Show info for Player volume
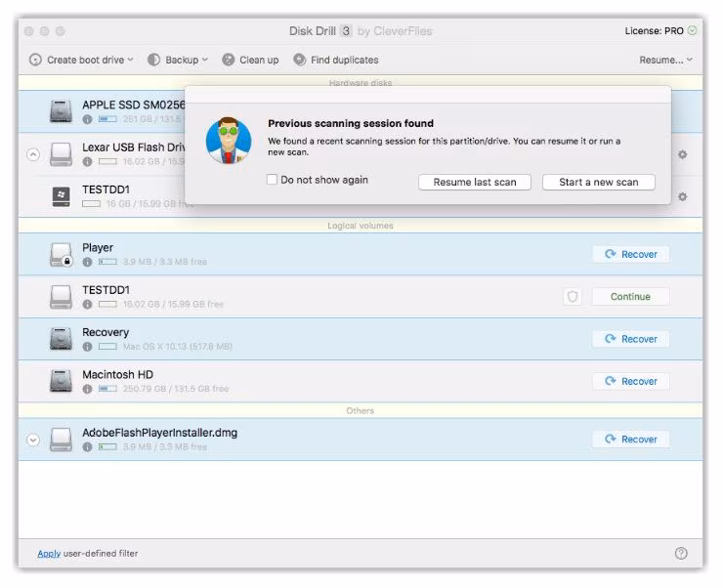The image size is (723, 588). 87,262
